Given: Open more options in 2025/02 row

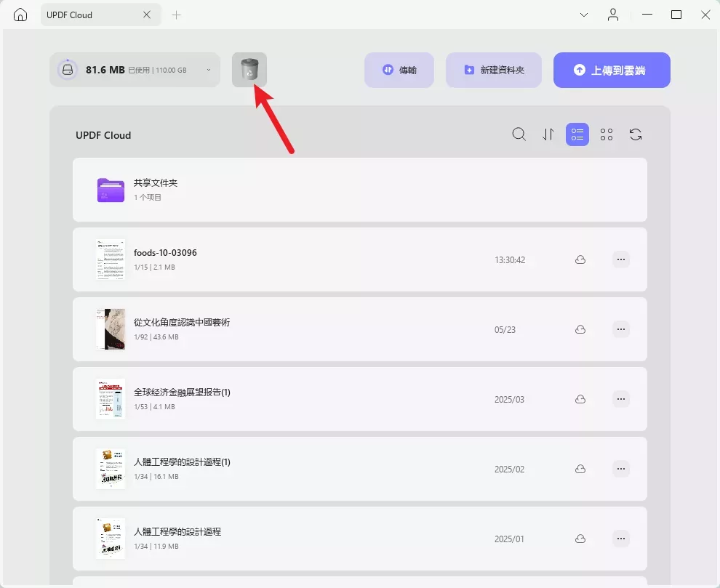Looking at the screenshot, I should pos(621,469).
